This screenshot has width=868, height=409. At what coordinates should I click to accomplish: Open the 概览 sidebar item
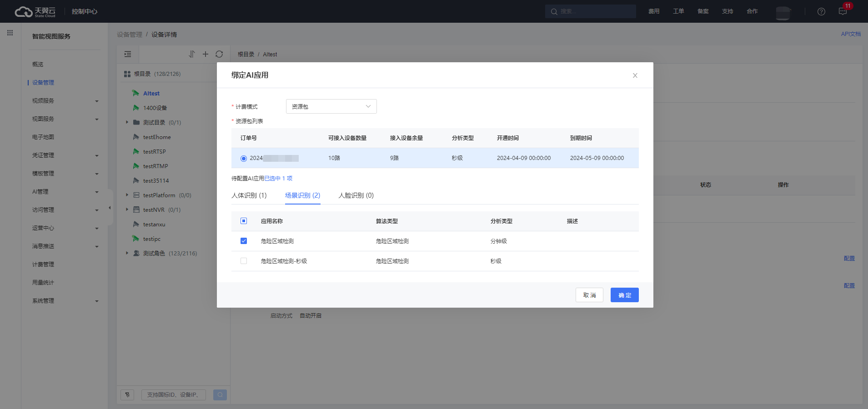38,65
